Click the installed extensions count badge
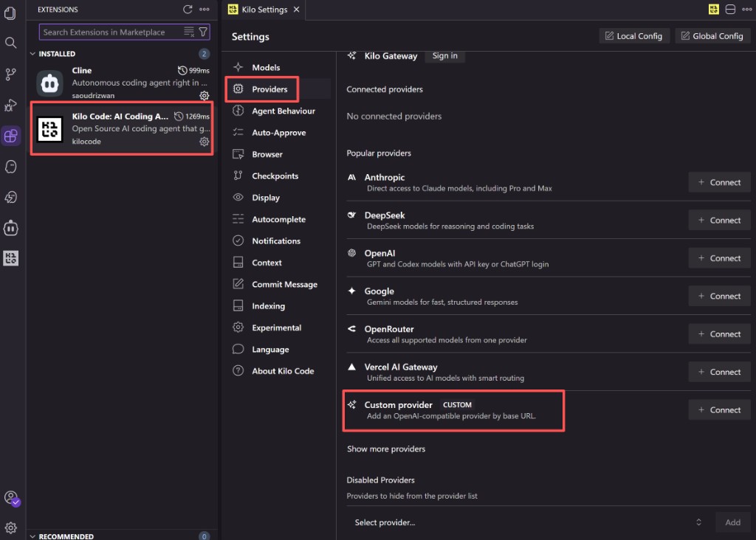 coord(204,54)
